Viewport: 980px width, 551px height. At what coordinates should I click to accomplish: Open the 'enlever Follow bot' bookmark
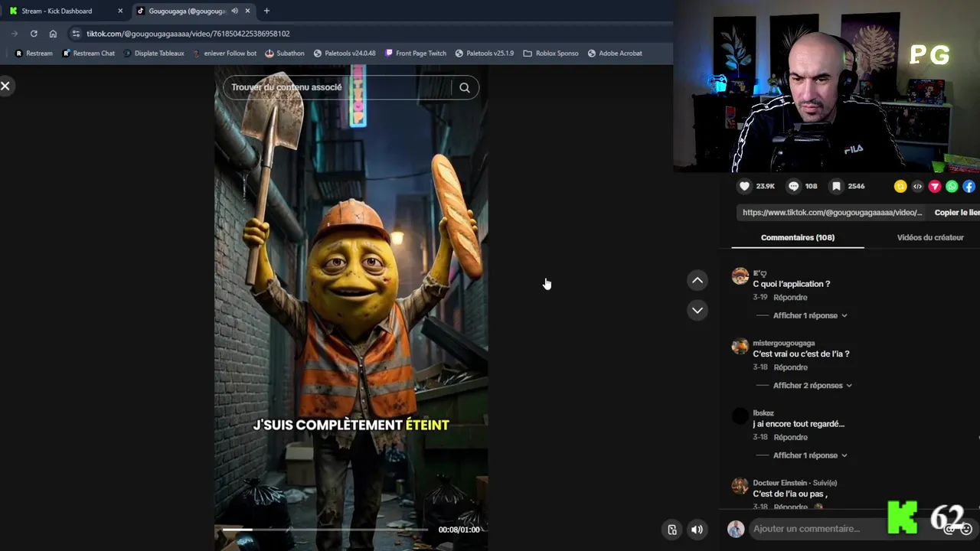224,54
